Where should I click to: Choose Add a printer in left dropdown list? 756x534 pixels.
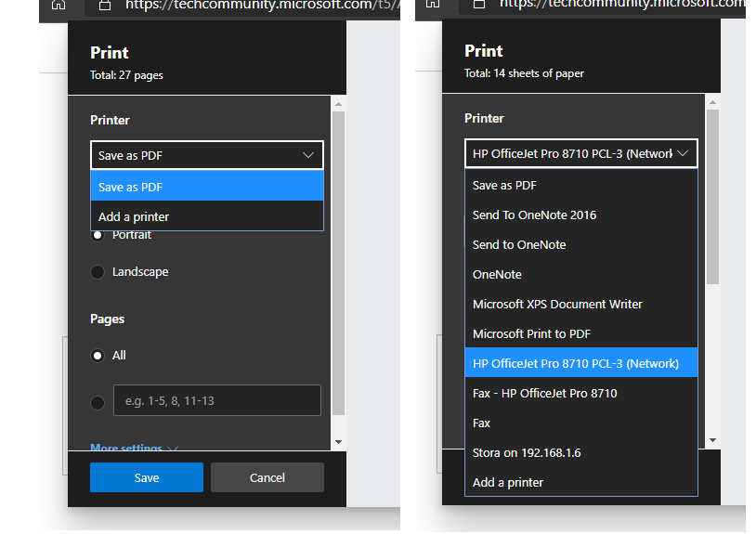click(207, 216)
